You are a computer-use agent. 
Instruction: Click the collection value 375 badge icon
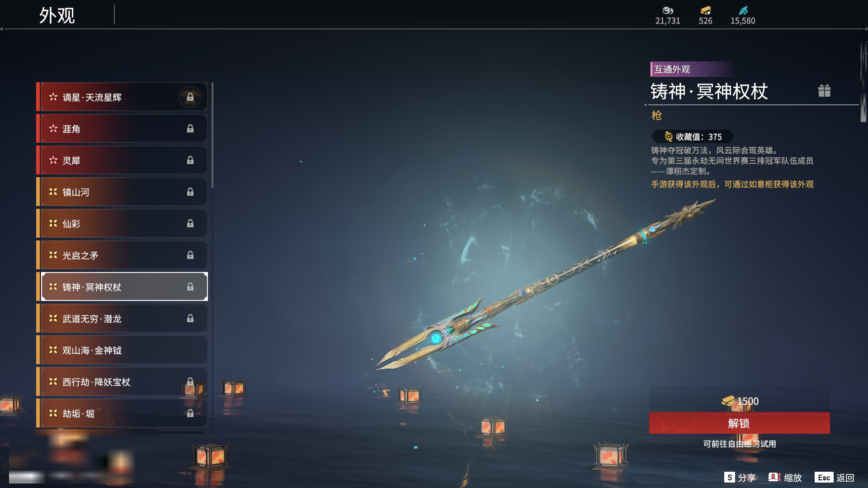pyautogui.click(x=669, y=136)
